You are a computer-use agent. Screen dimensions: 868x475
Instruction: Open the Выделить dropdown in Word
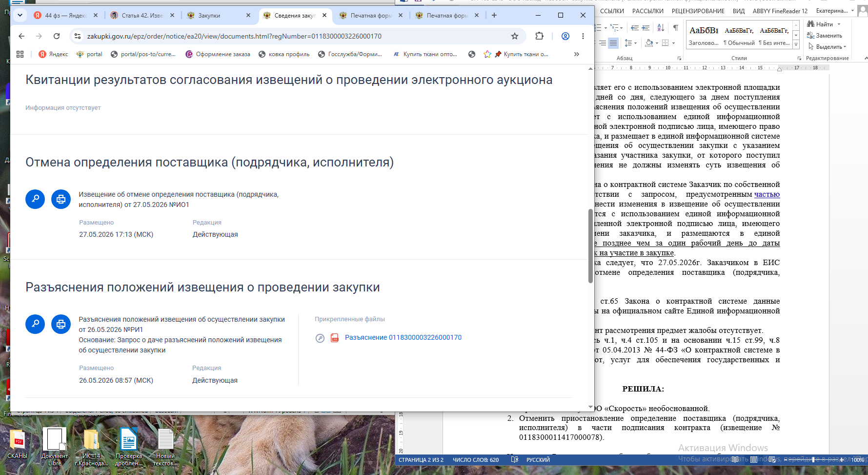828,47
